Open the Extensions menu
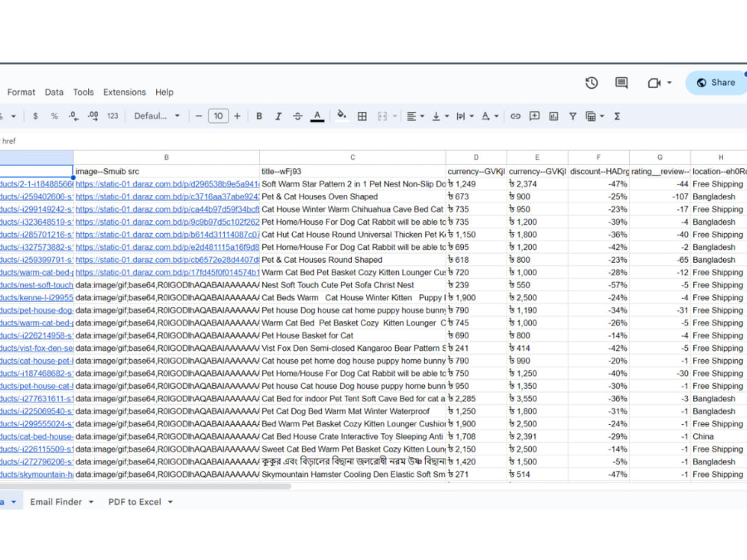The width and height of the screenshot is (747, 560). (x=124, y=92)
